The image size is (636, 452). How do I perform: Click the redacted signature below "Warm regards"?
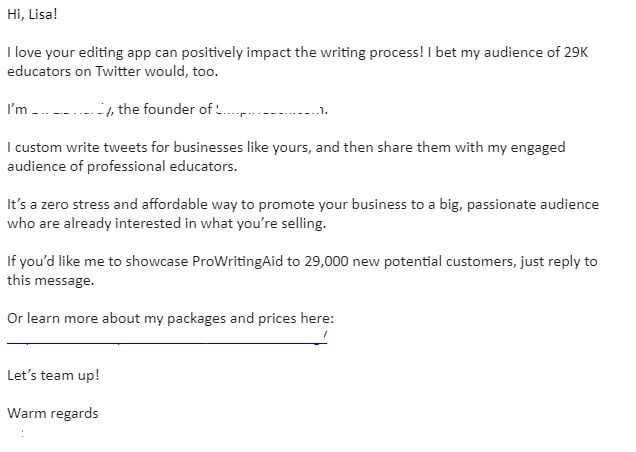coord(22,433)
